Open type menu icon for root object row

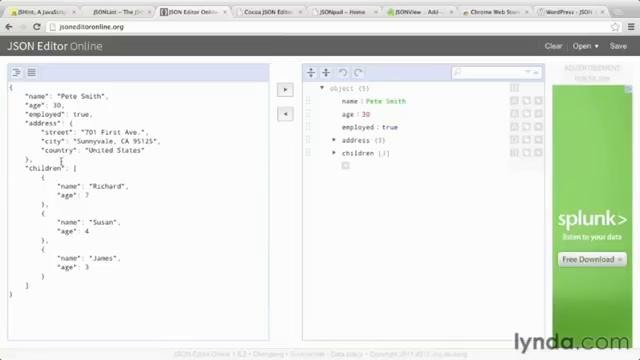click(x=514, y=88)
